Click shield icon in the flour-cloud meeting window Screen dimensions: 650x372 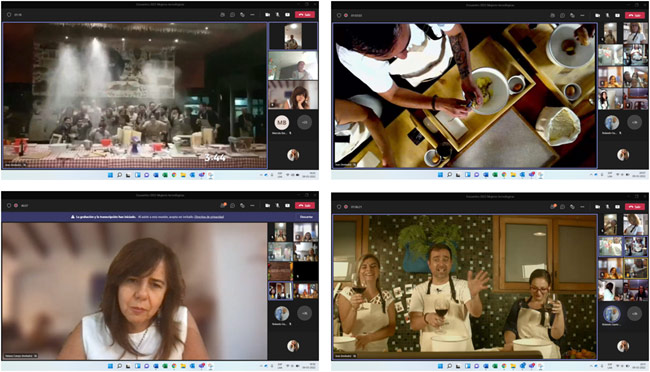click(9, 15)
